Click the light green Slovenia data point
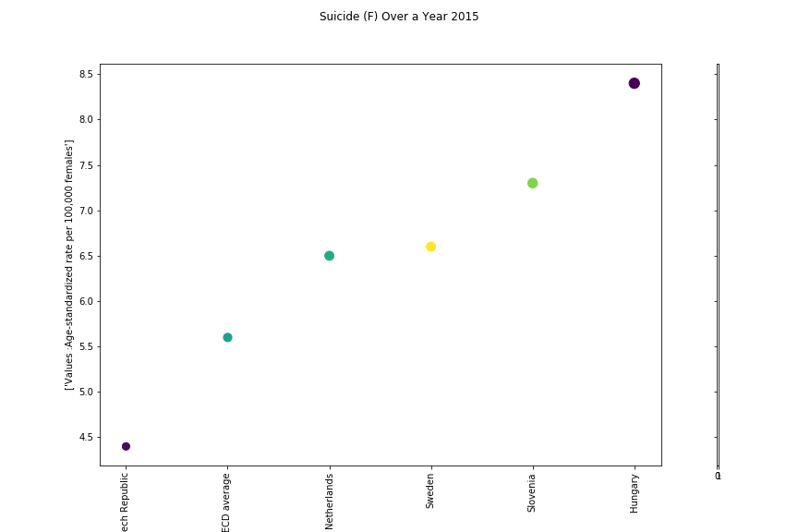Viewport: 798px width, 532px height. click(x=532, y=183)
